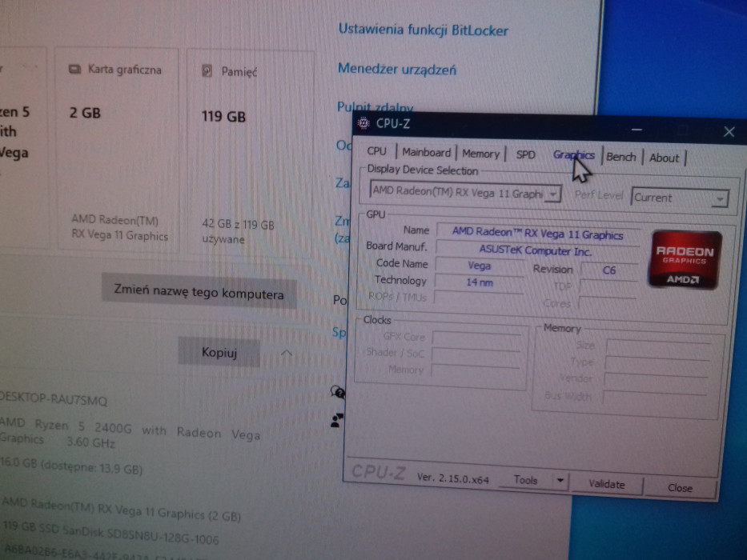
Task: Click the CPU-Z title bar app icon
Action: click(x=363, y=123)
